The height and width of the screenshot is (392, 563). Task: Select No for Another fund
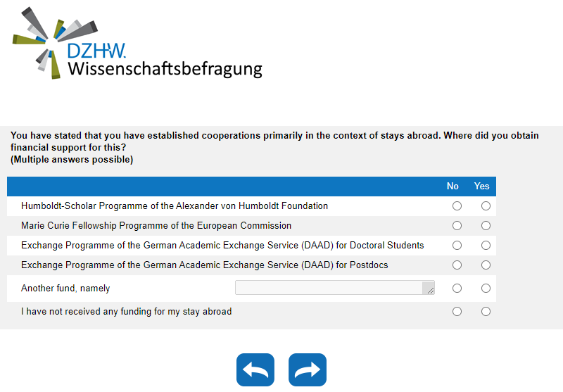457,289
